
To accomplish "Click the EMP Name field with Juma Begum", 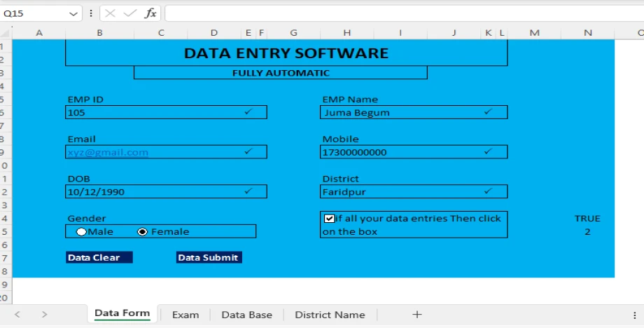I will click(x=413, y=112).
